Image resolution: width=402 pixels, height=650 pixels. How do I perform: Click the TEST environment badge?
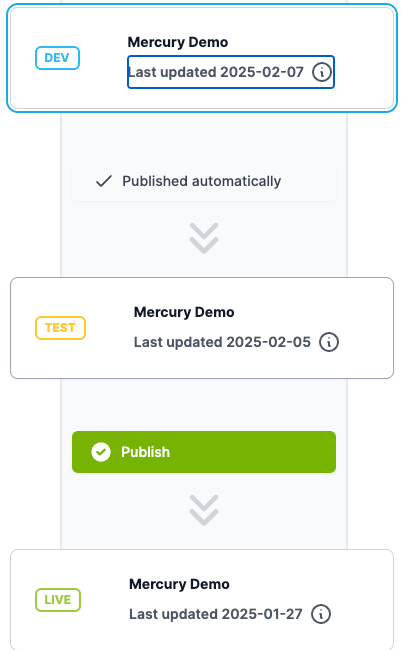[x=61, y=328]
